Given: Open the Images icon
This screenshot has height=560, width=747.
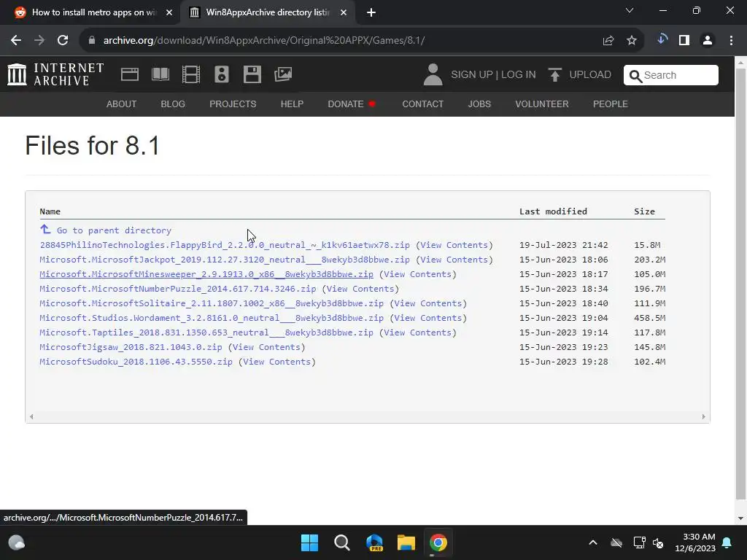Looking at the screenshot, I should (x=283, y=74).
